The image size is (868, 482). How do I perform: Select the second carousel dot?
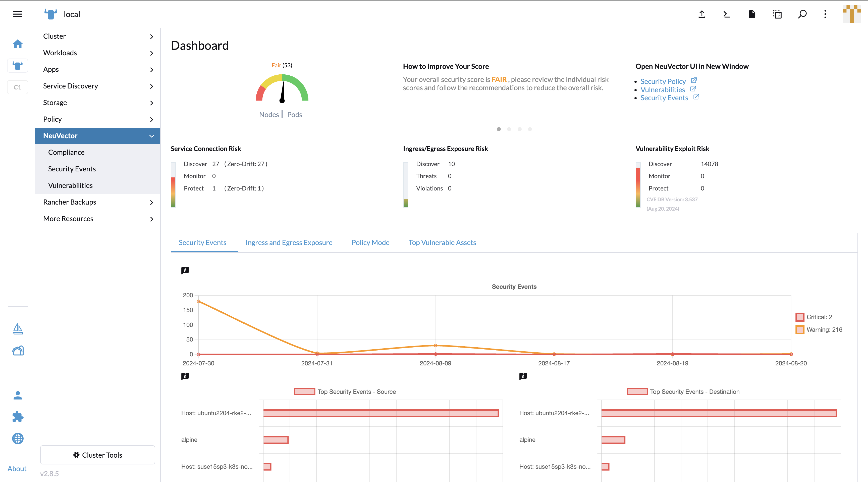point(509,129)
